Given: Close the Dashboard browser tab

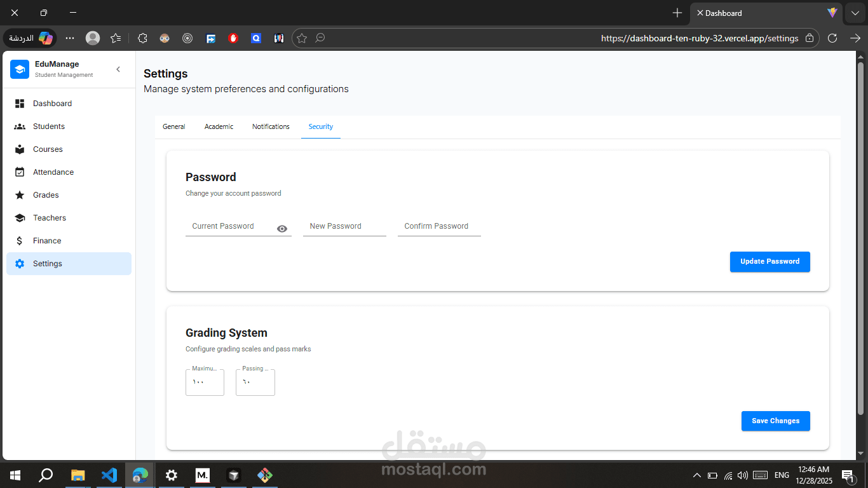Looking at the screenshot, I should click(700, 13).
